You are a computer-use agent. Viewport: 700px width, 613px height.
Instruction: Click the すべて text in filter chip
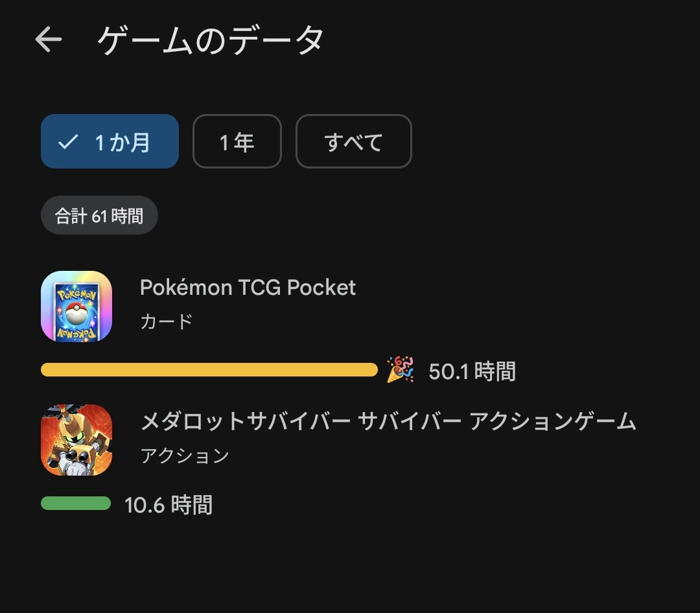click(x=354, y=143)
